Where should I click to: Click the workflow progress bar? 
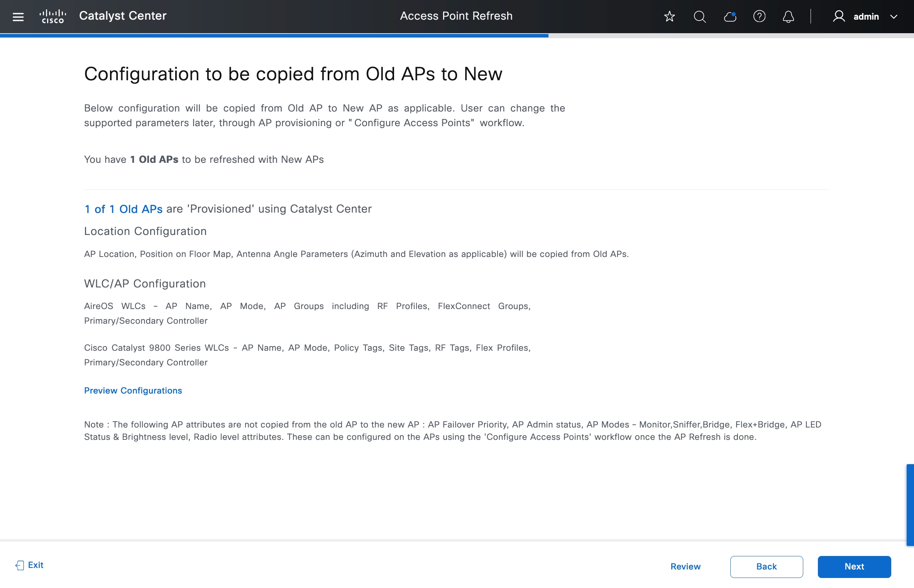click(x=274, y=35)
